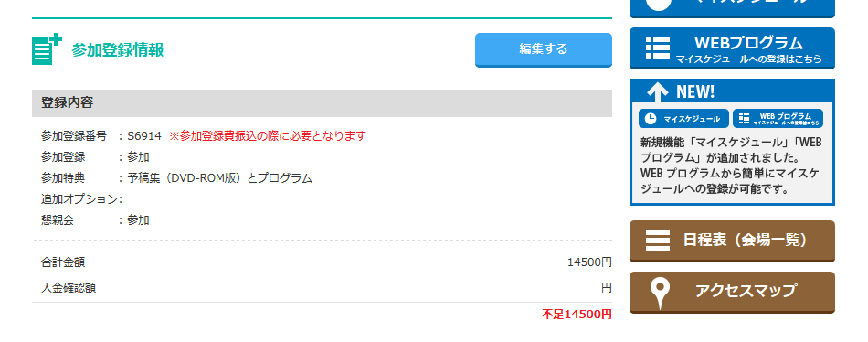This screenshot has height=342, width=868.
Task: Click the 編集する button
Action: pyautogui.click(x=543, y=49)
